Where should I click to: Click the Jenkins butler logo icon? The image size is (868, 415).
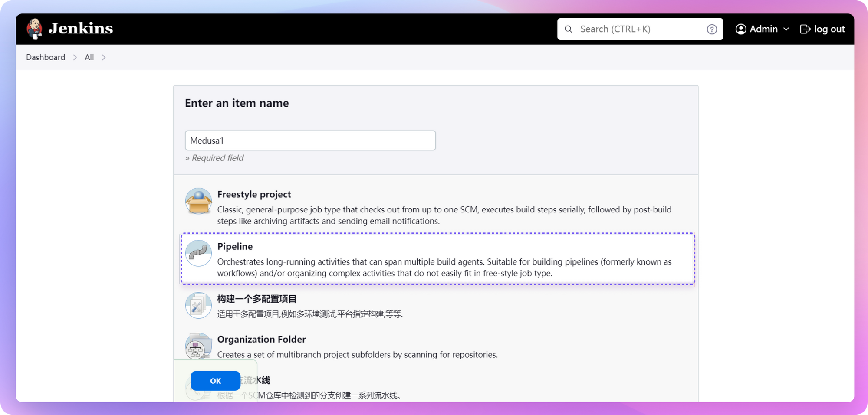tap(34, 29)
